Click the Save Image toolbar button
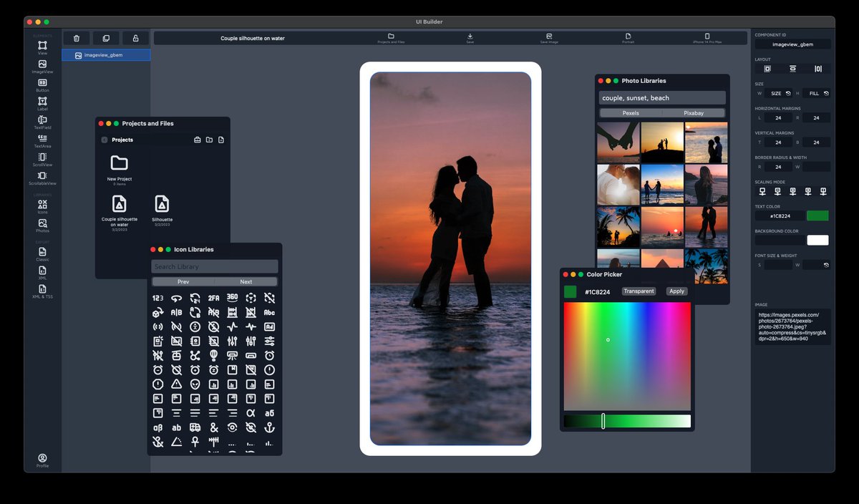This screenshot has height=504, width=859. (549, 38)
